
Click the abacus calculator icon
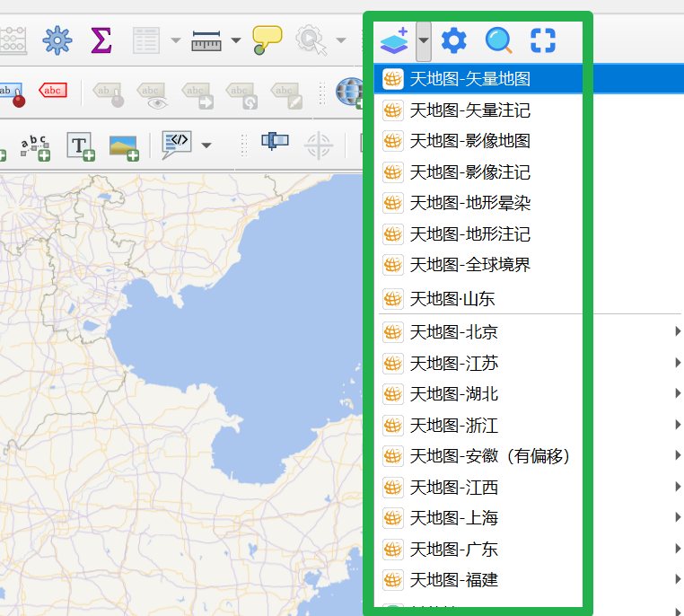click(x=13, y=40)
